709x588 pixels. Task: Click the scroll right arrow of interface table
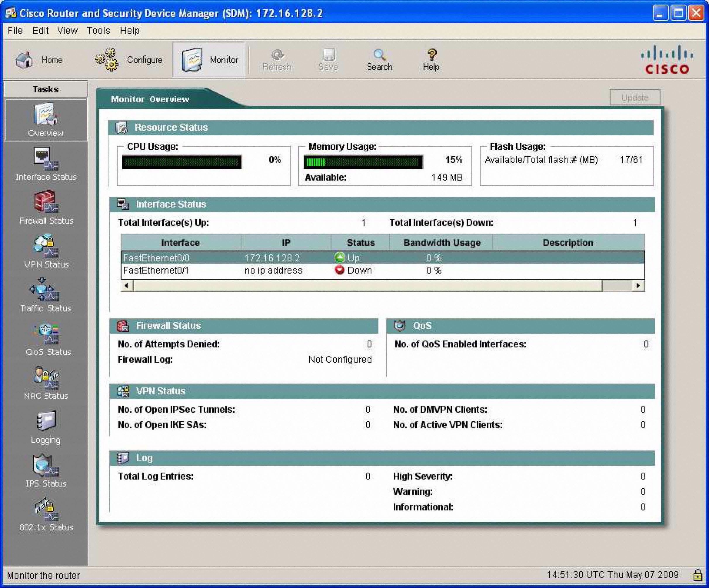(638, 286)
